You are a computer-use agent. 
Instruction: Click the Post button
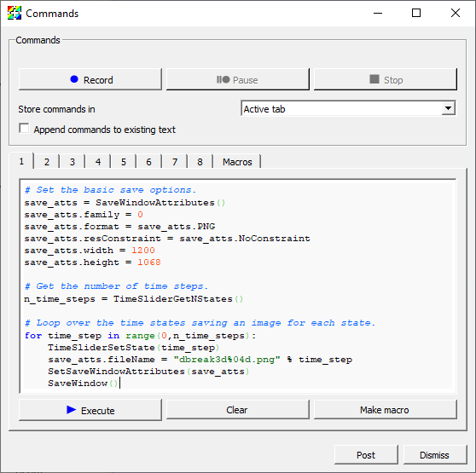click(x=366, y=455)
